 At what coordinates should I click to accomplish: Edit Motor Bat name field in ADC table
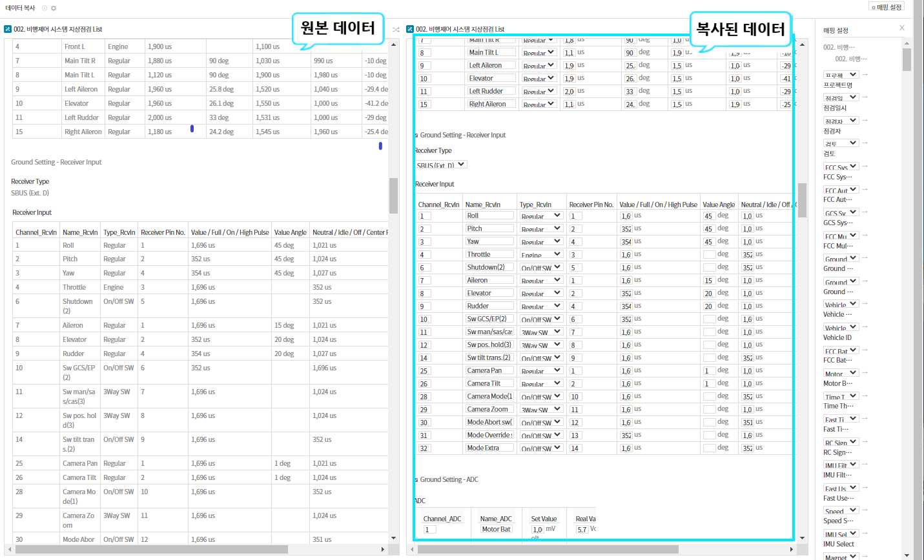tap(496, 530)
